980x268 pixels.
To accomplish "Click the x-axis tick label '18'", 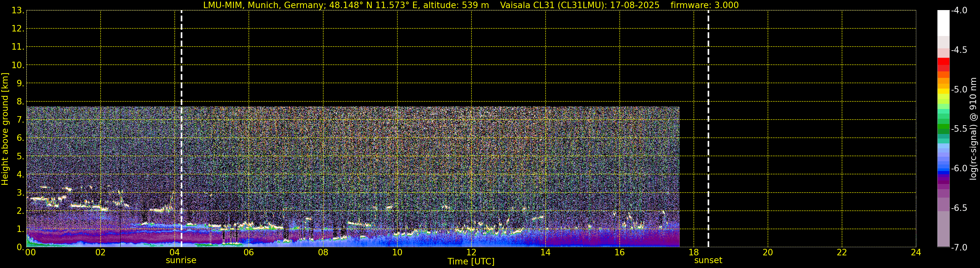I will (x=694, y=252).
